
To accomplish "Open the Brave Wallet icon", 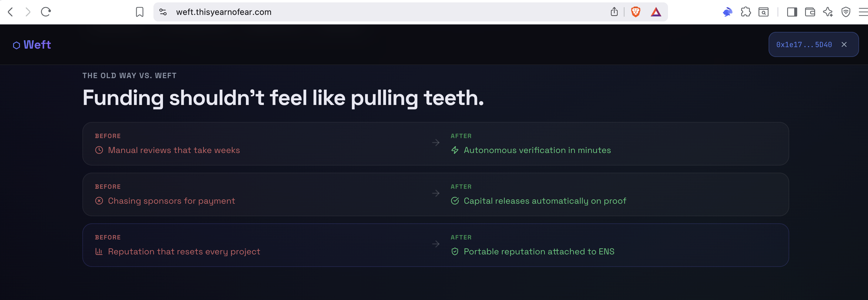I will click(x=810, y=12).
